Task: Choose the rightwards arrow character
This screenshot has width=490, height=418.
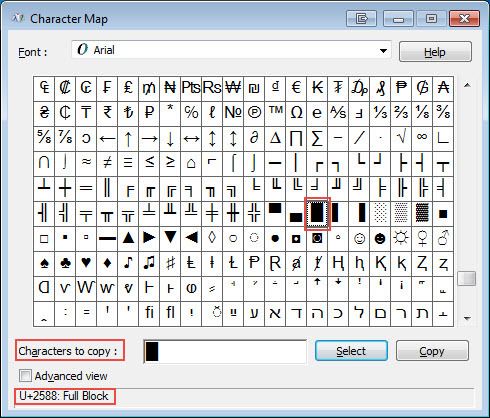Action: click(149, 138)
